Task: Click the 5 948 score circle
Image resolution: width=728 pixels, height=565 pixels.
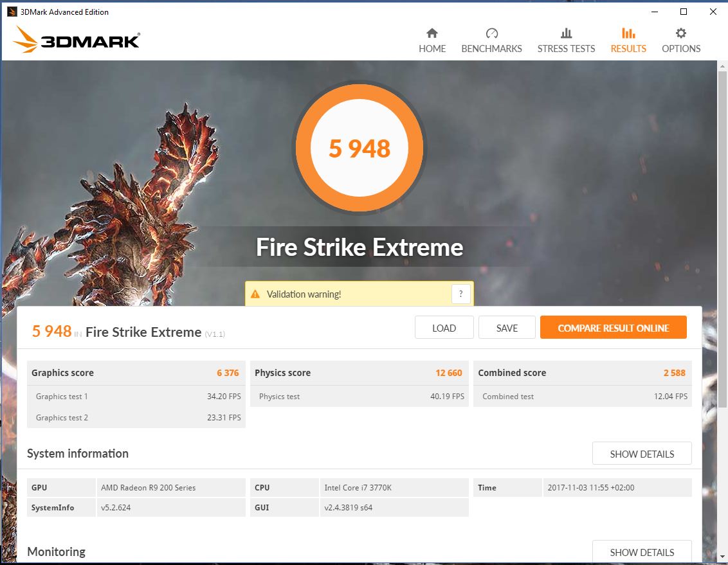Action: coord(359,148)
